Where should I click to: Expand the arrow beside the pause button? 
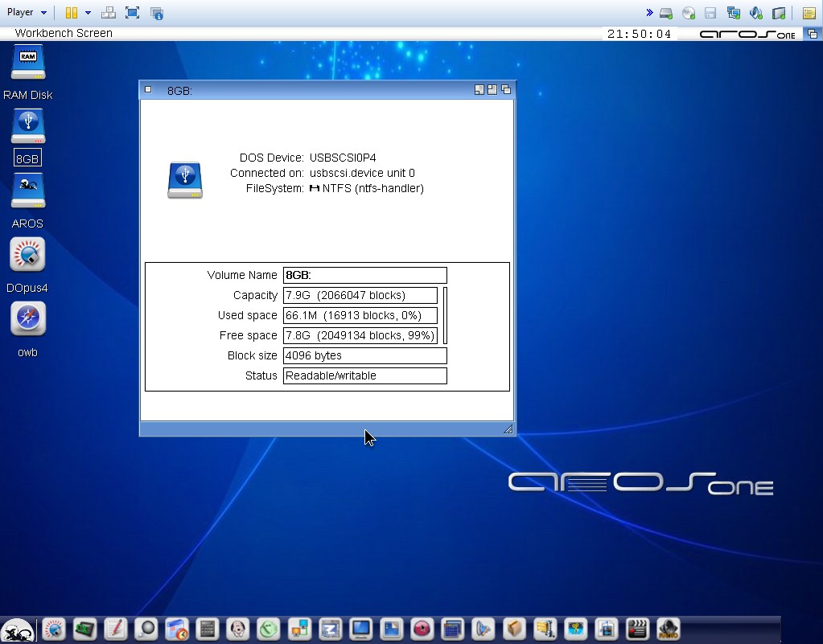click(88, 13)
